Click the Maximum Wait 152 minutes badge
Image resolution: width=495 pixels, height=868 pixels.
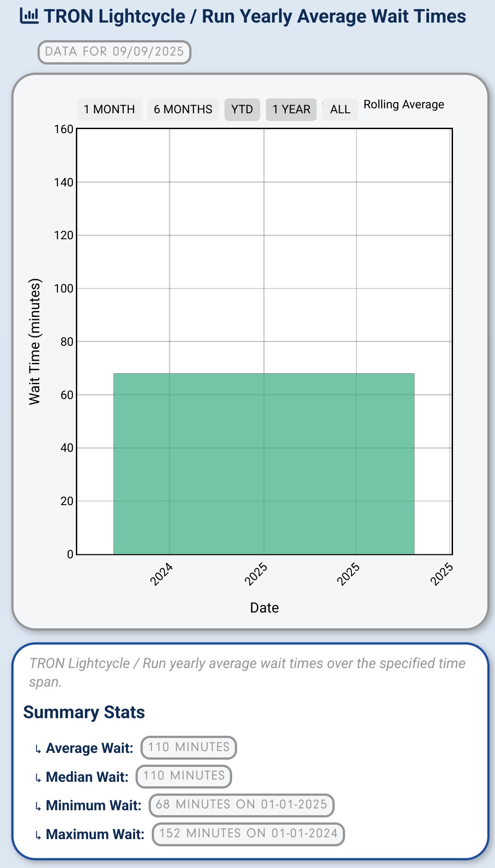pos(248,833)
